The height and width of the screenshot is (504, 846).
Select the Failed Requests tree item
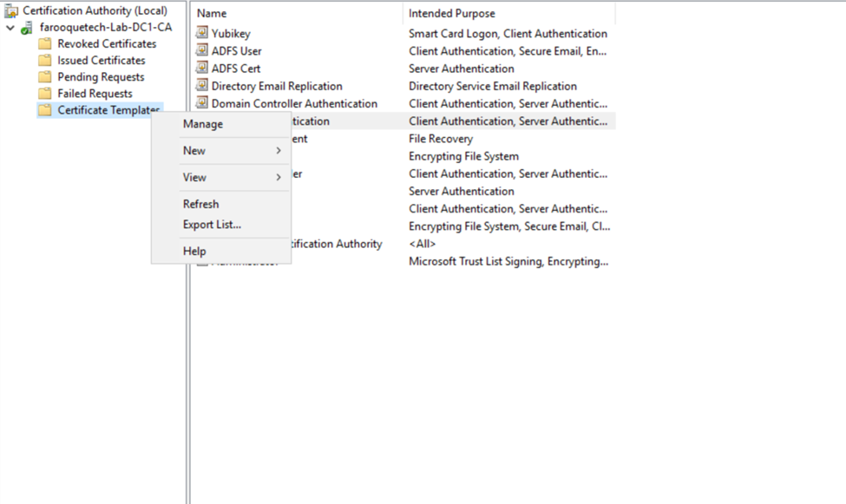tap(95, 94)
